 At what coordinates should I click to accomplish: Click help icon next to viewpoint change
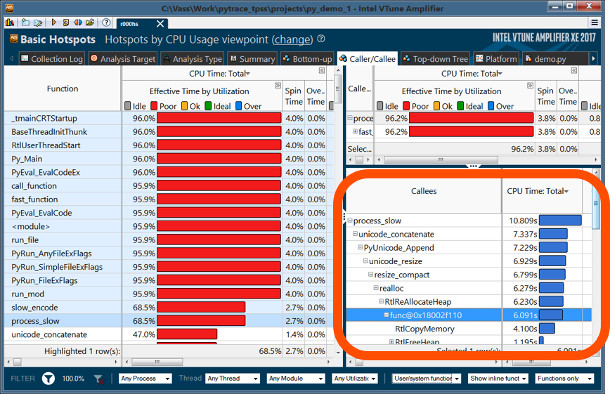point(321,39)
